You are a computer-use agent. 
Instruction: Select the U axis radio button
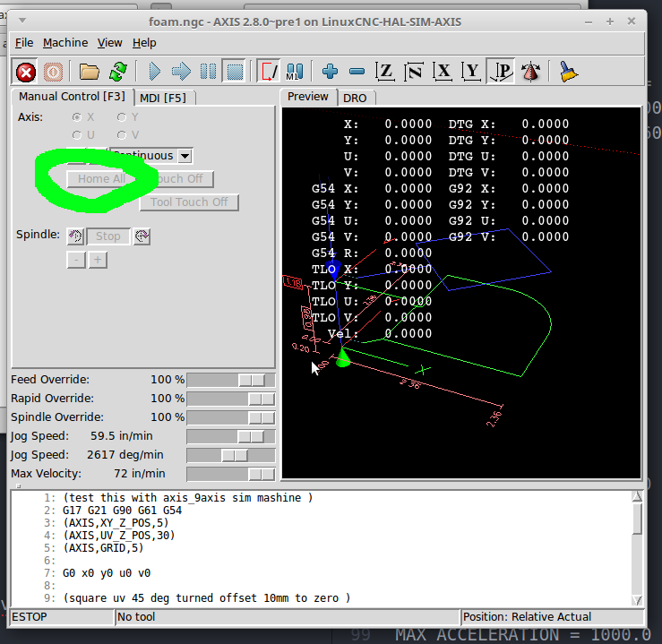[x=77, y=135]
